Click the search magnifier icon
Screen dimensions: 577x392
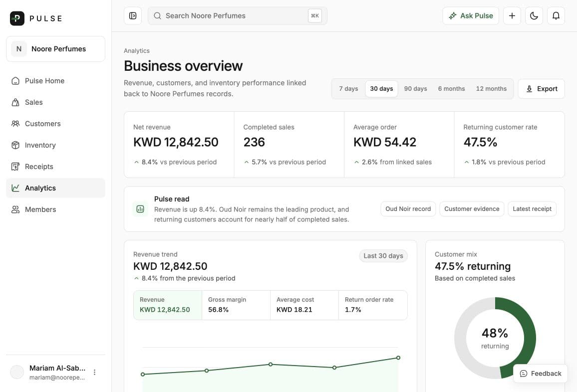click(x=158, y=16)
